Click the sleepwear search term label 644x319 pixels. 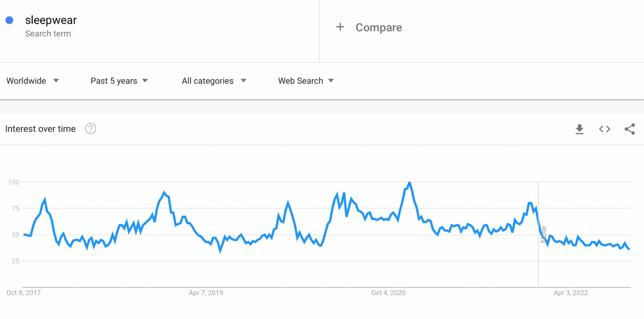(x=51, y=20)
